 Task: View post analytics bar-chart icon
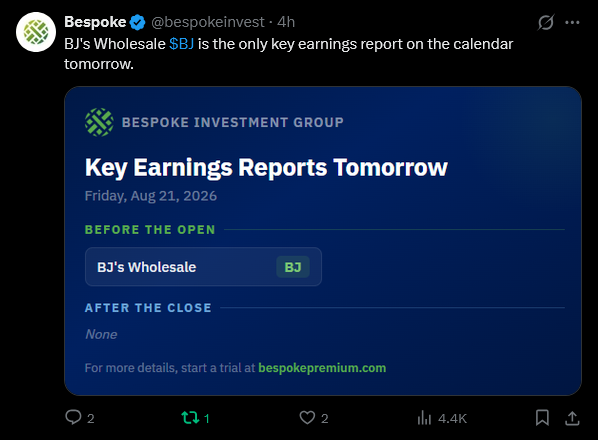(x=424, y=418)
